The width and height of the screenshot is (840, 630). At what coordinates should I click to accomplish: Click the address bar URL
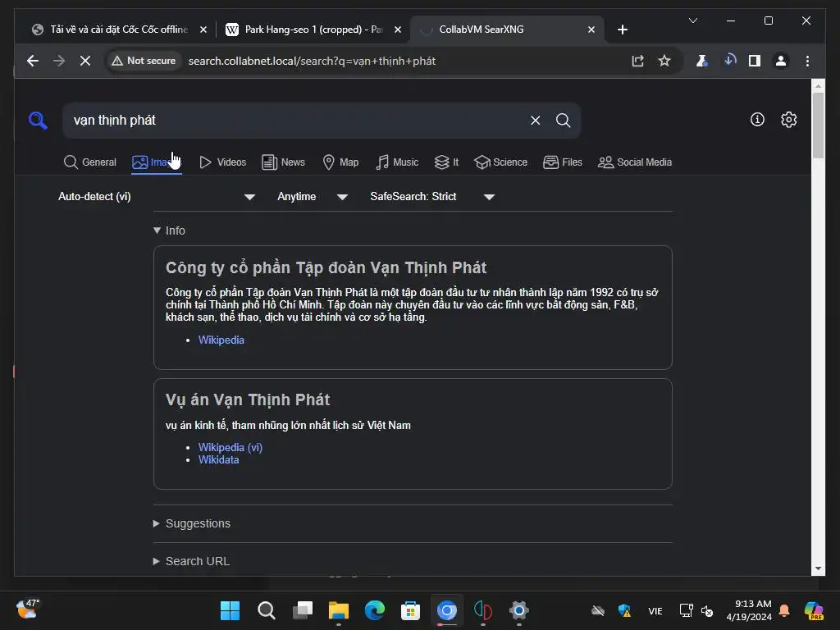312,61
